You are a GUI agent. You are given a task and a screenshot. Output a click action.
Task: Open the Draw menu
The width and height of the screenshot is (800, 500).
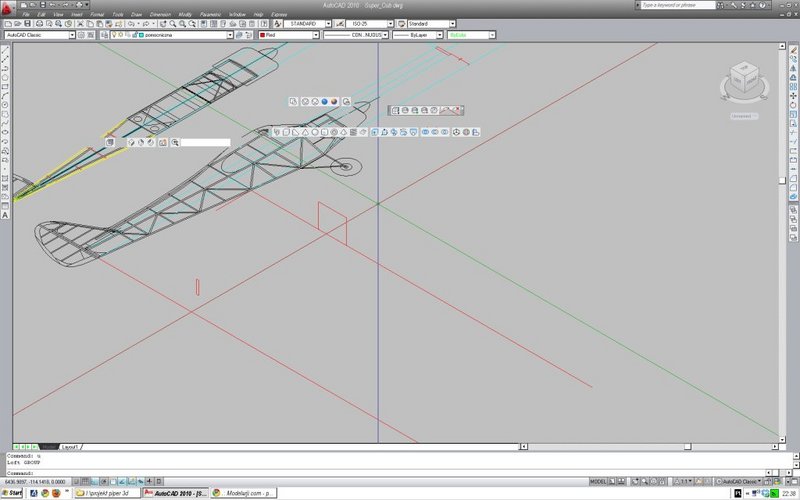coord(136,14)
